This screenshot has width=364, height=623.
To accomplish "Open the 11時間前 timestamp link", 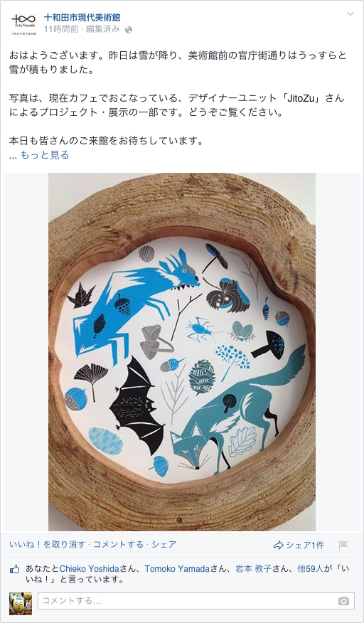I will pyautogui.click(x=61, y=29).
